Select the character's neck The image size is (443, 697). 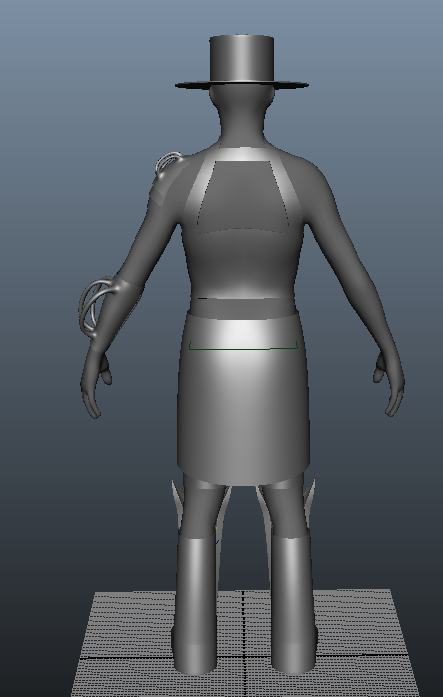tap(242, 122)
